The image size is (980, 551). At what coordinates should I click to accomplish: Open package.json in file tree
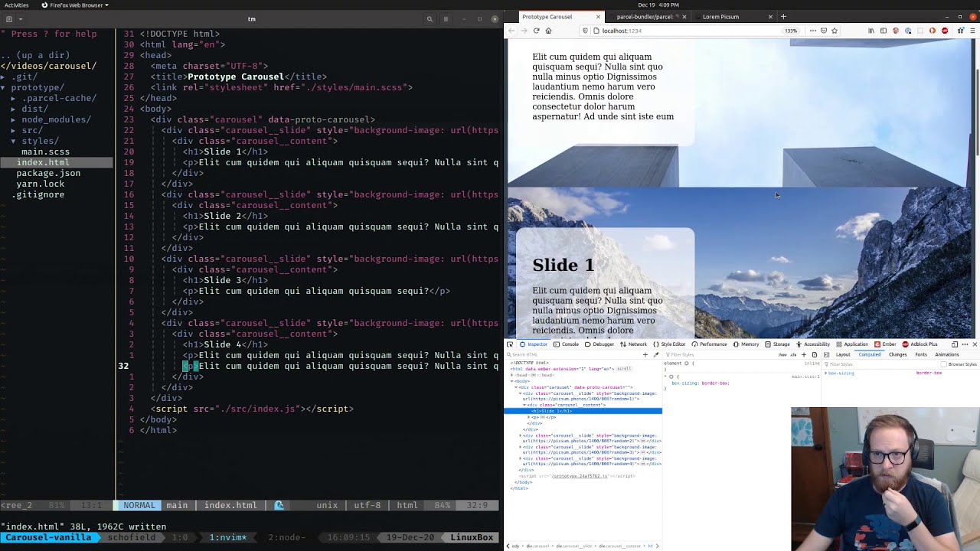(x=48, y=173)
